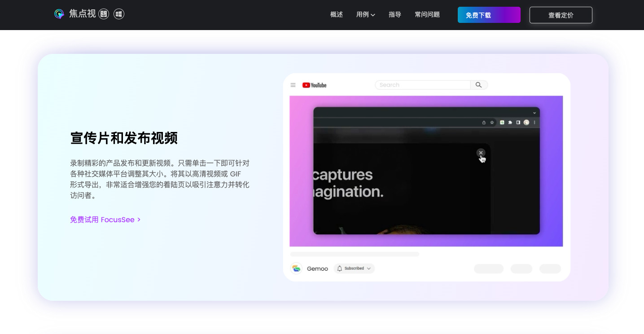Click the 免费下载 button
The height and width of the screenshot is (334, 644).
[489, 15]
